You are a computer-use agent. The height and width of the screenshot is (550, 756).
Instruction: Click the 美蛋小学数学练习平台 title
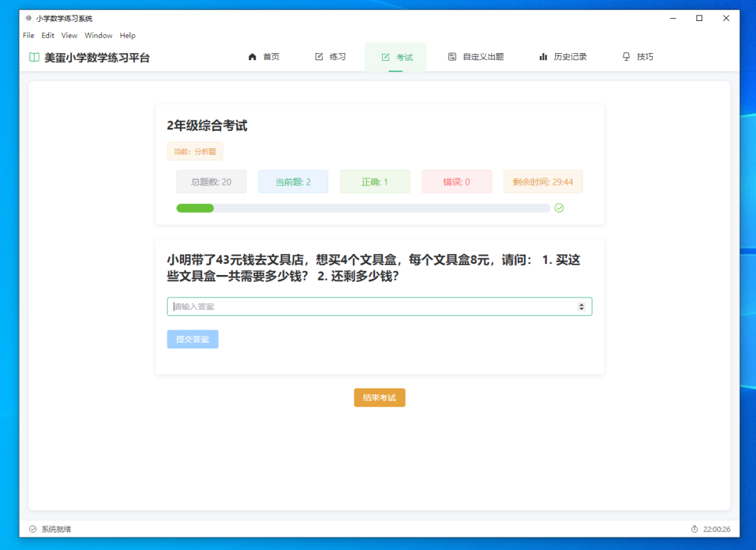(97, 58)
